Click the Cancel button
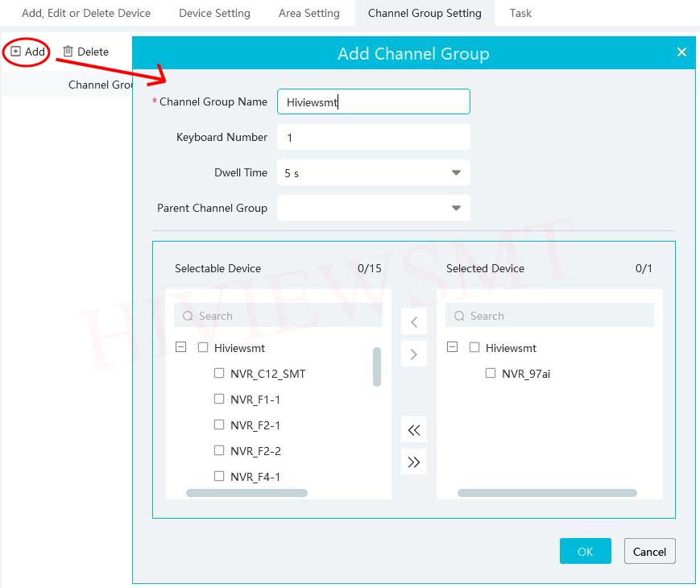This screenshot has width=700, height=588. tap(649, 552)
